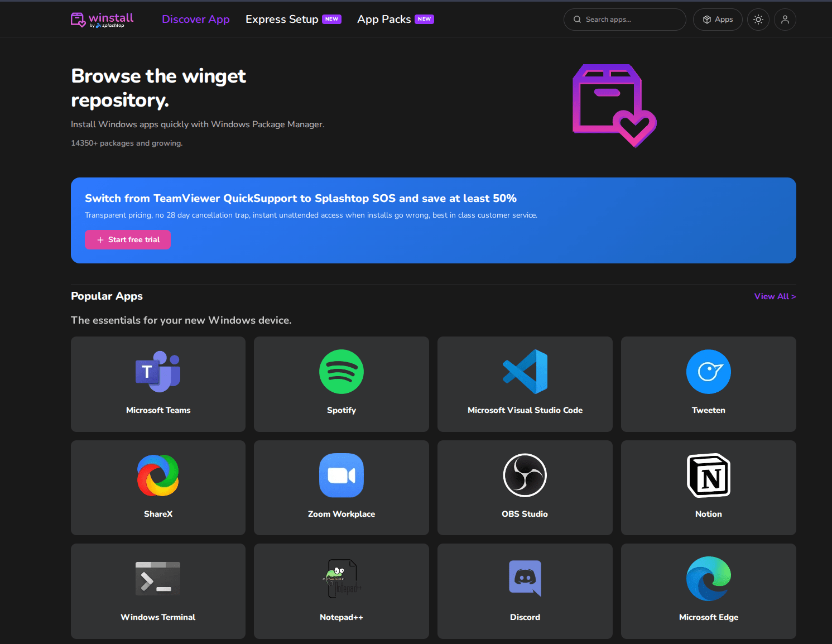Select the Windows Terminal icon
Screen dimensions: 832x644
(x=158, y=579)
